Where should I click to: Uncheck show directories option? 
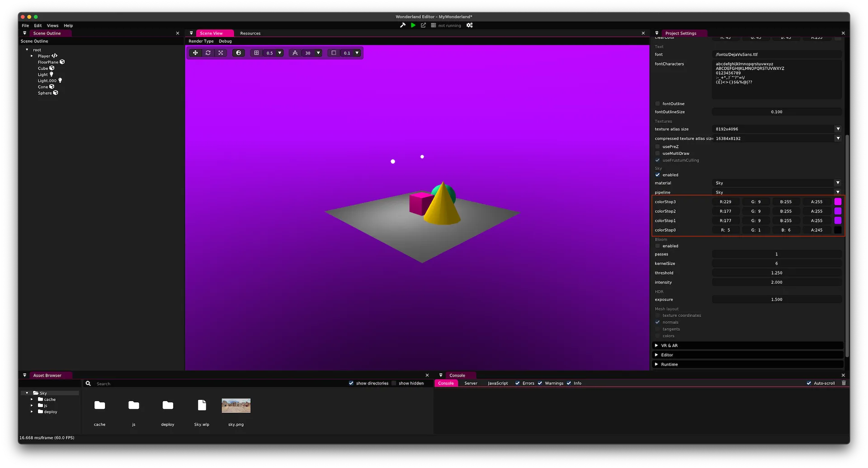pyautogui.click(x=351, y=383)
